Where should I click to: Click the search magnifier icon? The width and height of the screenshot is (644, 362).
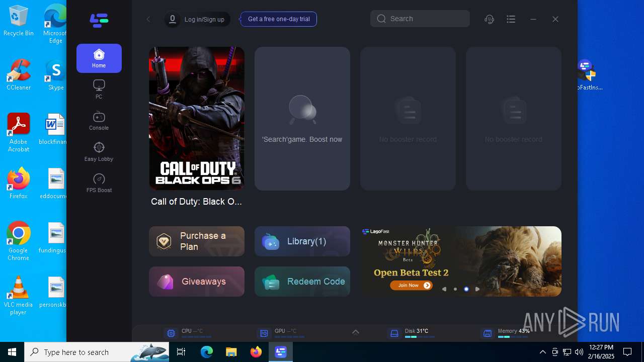[x=381, y=19]
